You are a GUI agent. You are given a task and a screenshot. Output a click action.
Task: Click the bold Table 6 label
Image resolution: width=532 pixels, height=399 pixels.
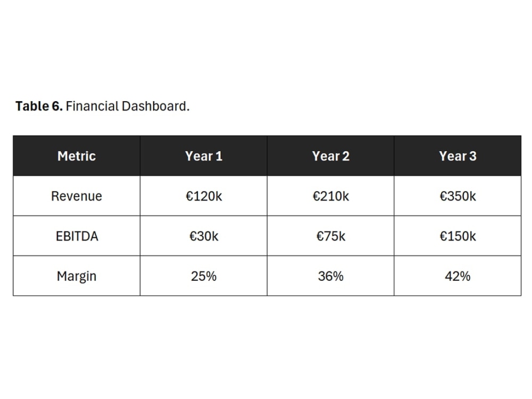39,106
